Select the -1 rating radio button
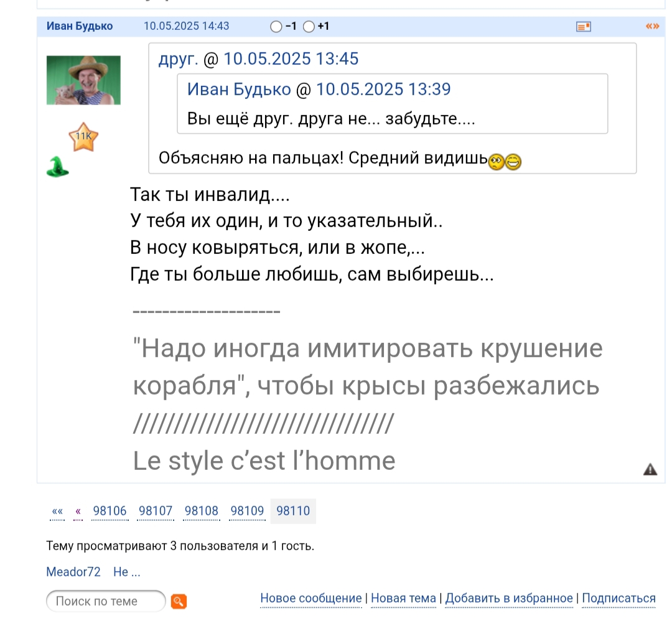 [276, 27]
